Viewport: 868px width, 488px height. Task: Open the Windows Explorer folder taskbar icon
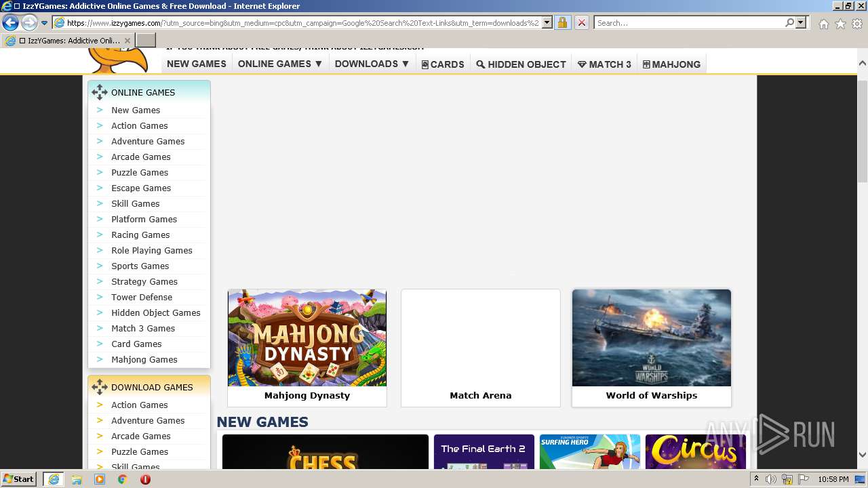[77, 479]
